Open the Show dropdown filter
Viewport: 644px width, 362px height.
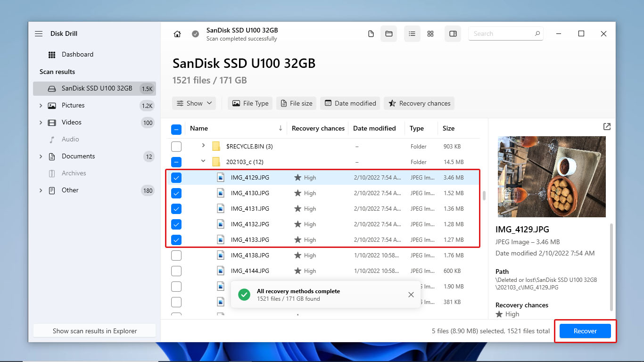coord(194,103)
